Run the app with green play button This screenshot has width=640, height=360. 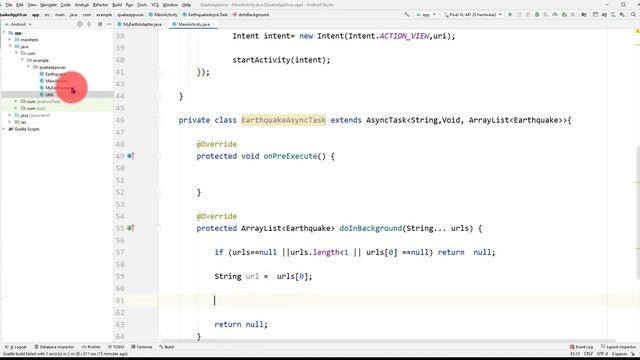[510, 15]
